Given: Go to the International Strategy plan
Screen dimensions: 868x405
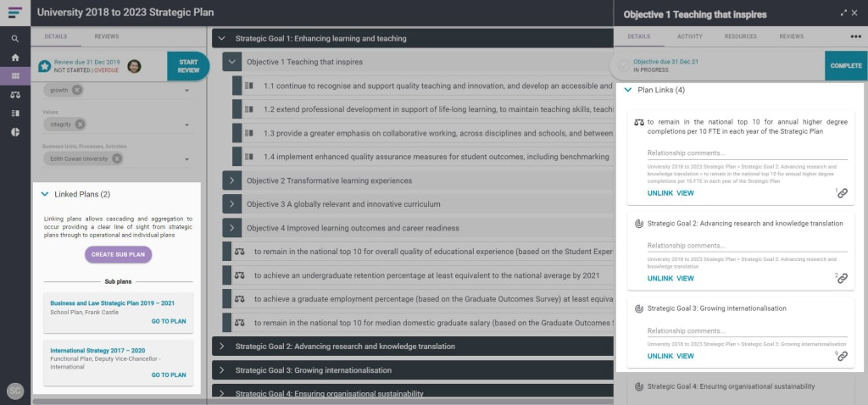Looking at the screenshot, I should 169,375.
